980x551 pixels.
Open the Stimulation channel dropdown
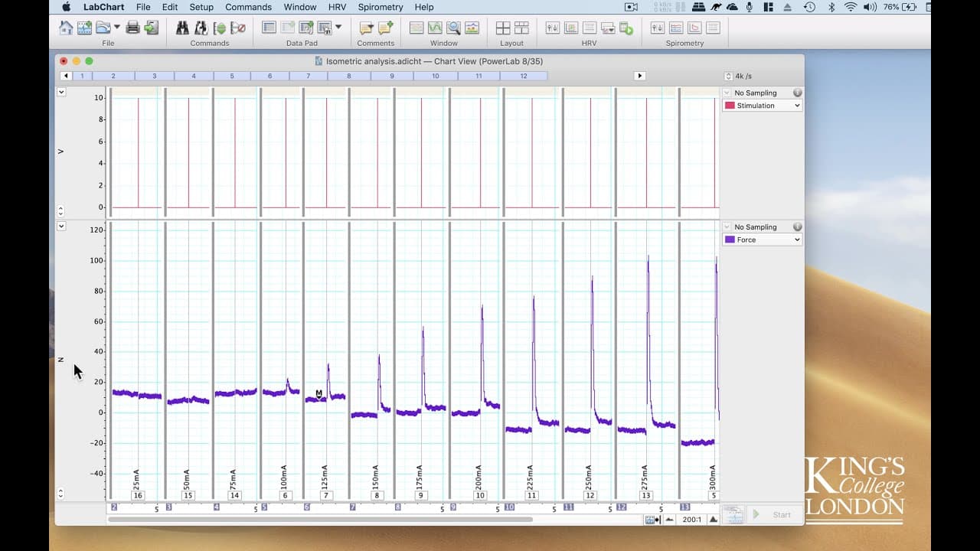coord(762,106)
